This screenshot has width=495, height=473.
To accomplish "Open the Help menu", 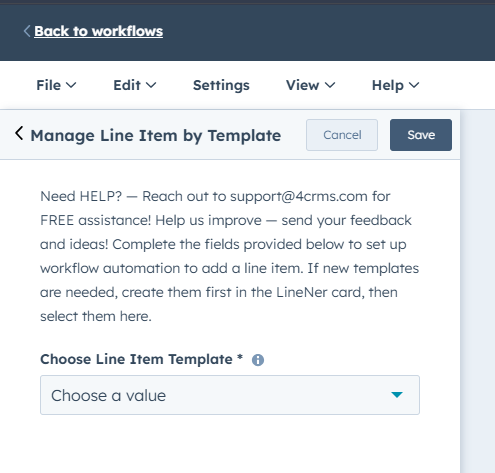I will pos(395,85).
